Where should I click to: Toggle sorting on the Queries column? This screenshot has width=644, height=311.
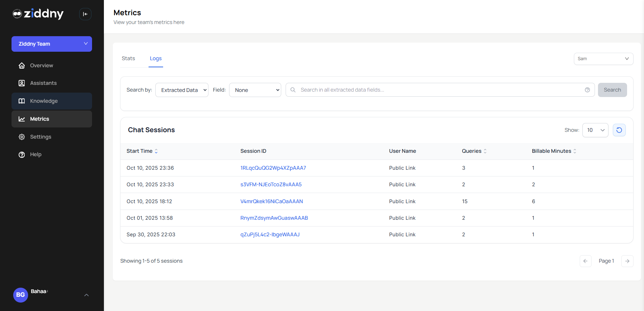485,151
